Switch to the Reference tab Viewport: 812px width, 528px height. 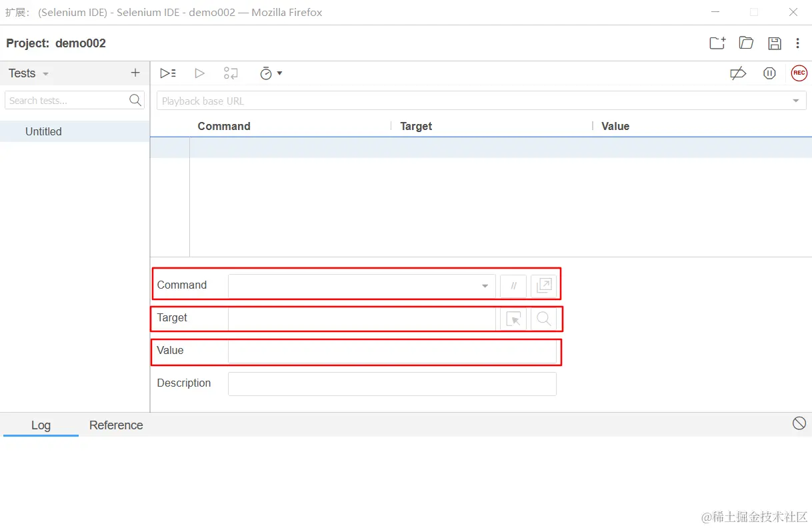coord(116,425)
